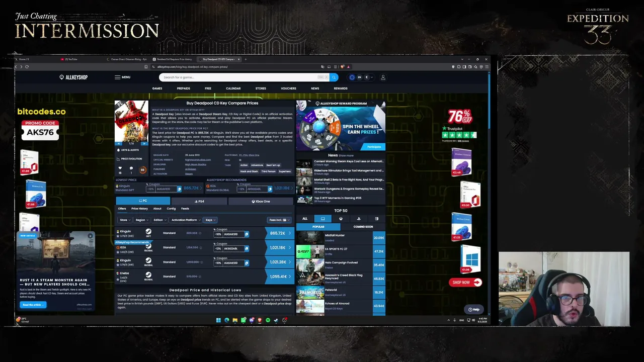Open the comments speech bubble icon
Image resolution: width=644 pixels, height=362 pixels.
tap(131, 168)
